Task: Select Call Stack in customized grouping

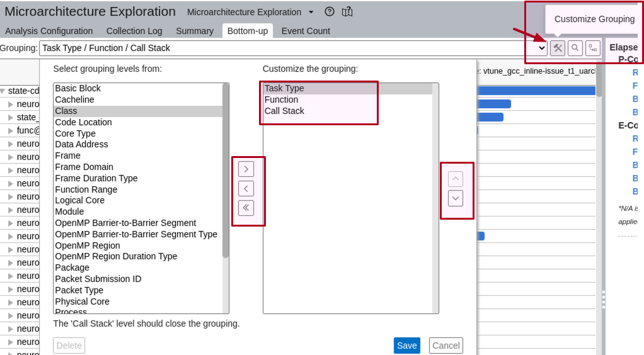Action: [284, 111]
